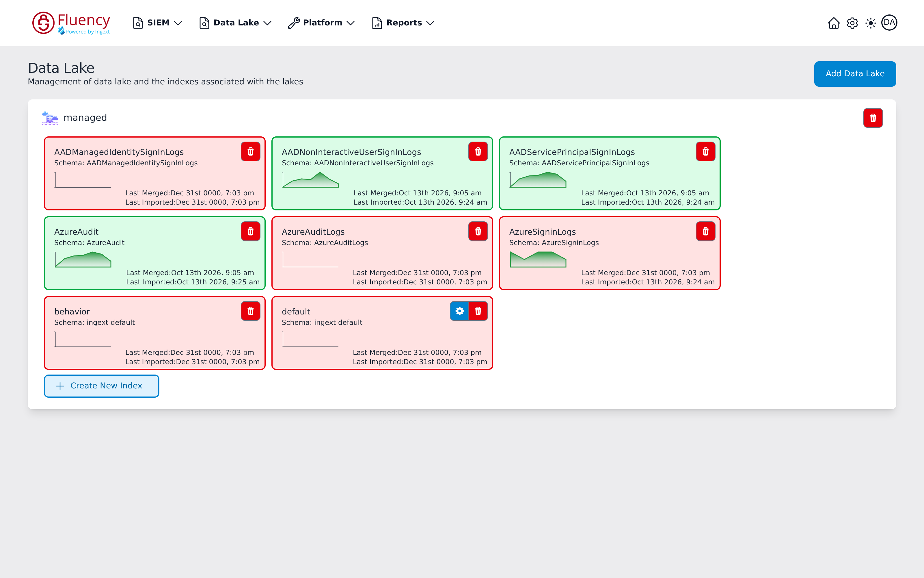Click the 'managed' lake name

click(x=85, y=118)
